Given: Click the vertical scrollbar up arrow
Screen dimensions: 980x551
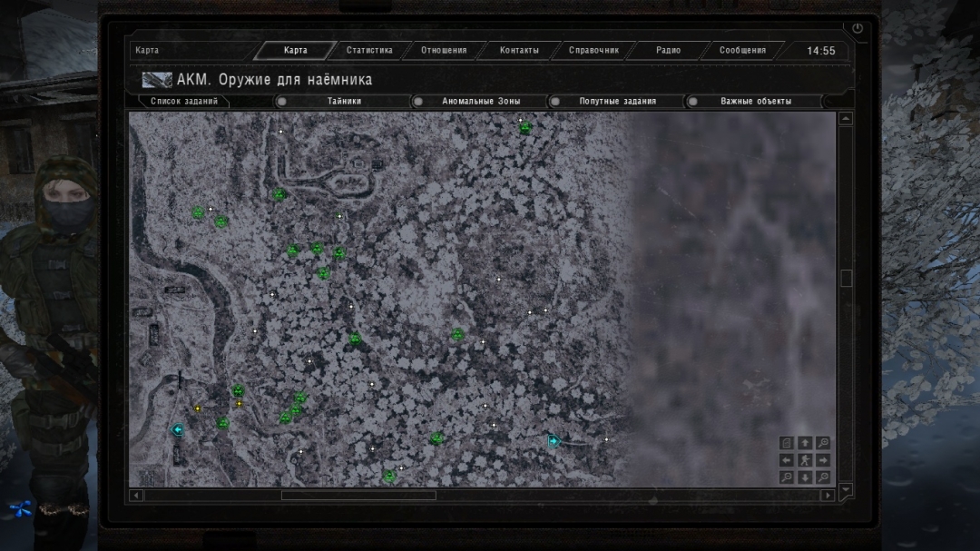Looking at the screenshot, I should 846,118.
